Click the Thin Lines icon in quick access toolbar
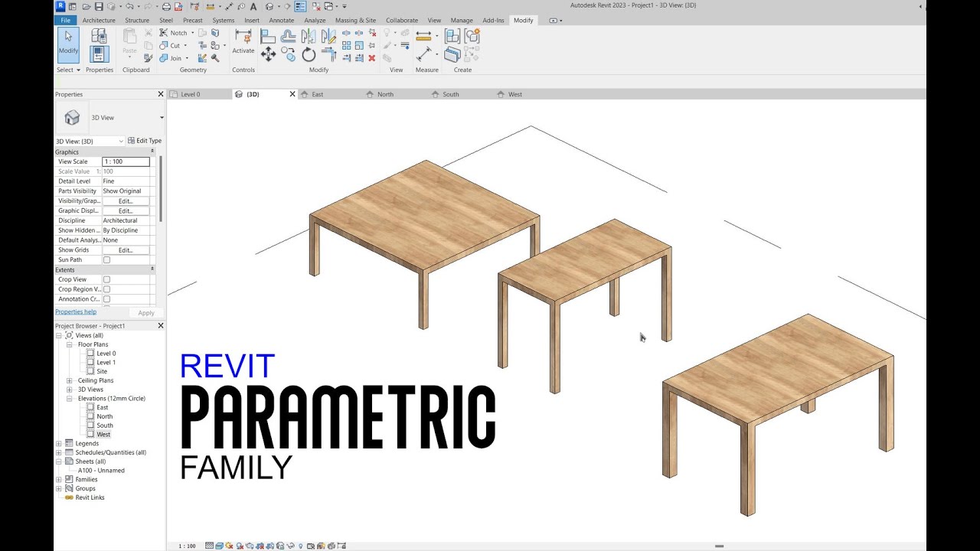Viewport: 980px width, 551px height. (x=301, y=6)
